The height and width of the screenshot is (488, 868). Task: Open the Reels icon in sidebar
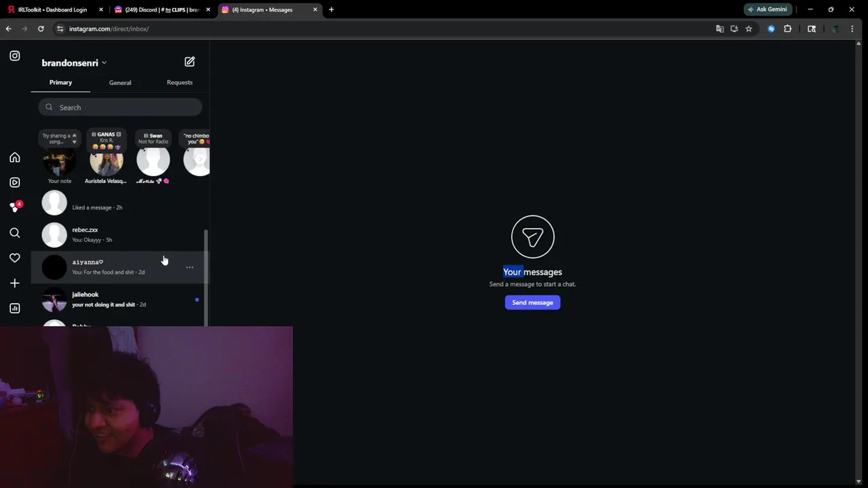[15, 182]
